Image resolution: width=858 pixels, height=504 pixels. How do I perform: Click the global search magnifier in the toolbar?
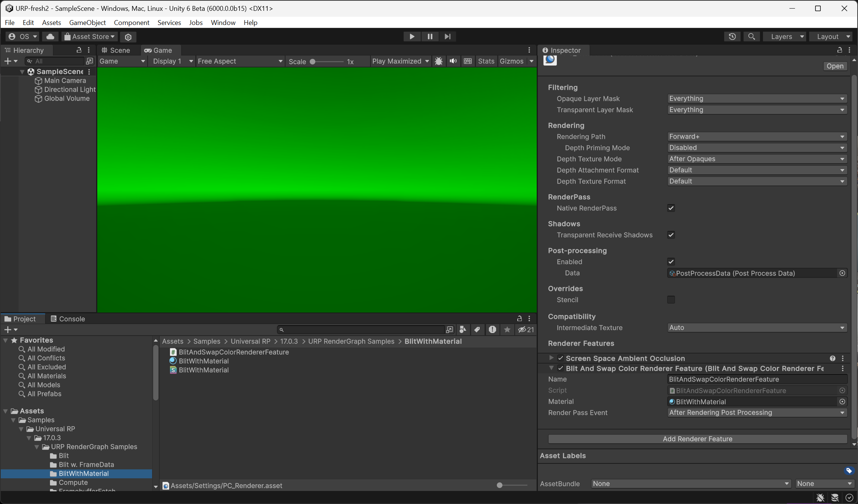click(x=752, y=37)
